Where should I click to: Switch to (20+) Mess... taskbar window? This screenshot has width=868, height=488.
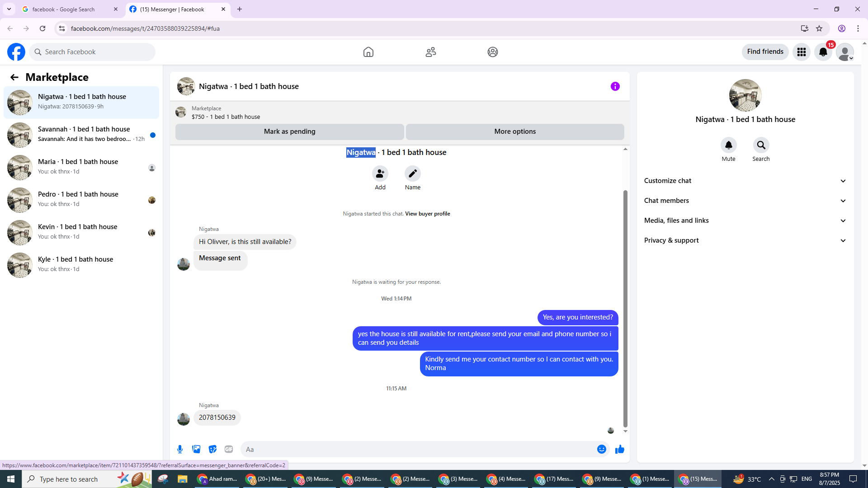[265, 479]
